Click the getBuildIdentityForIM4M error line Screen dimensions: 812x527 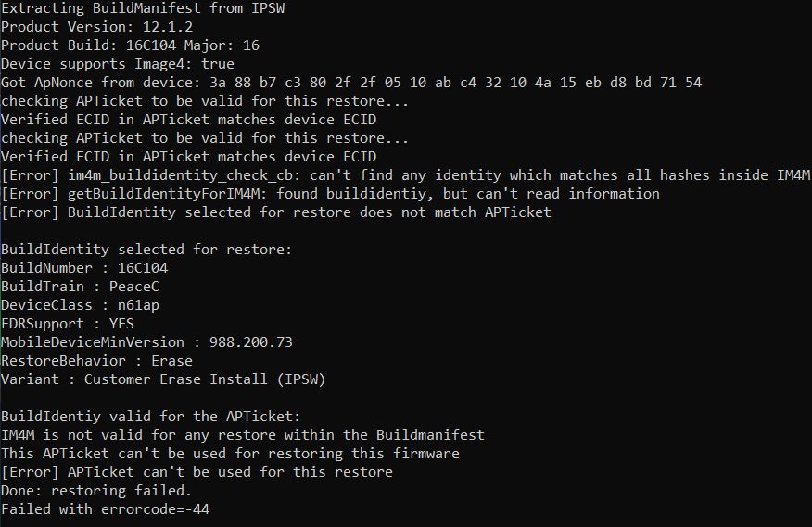click(330, 194)
